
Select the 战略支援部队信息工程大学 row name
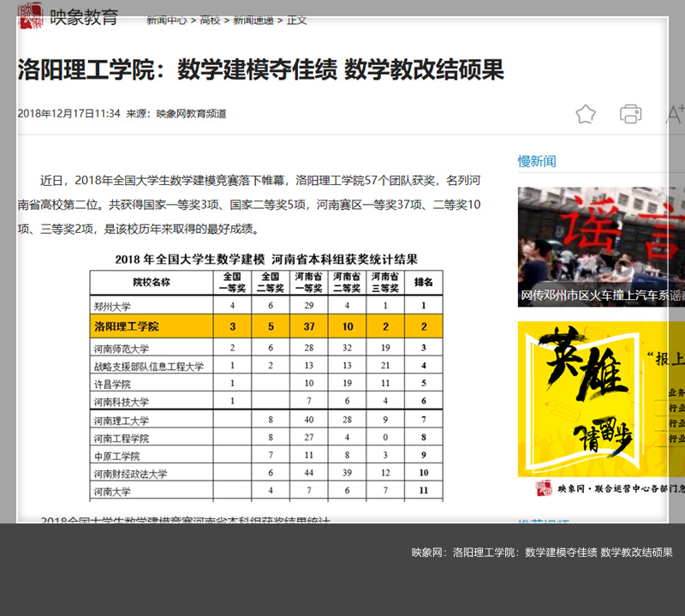tap(149, 367)
